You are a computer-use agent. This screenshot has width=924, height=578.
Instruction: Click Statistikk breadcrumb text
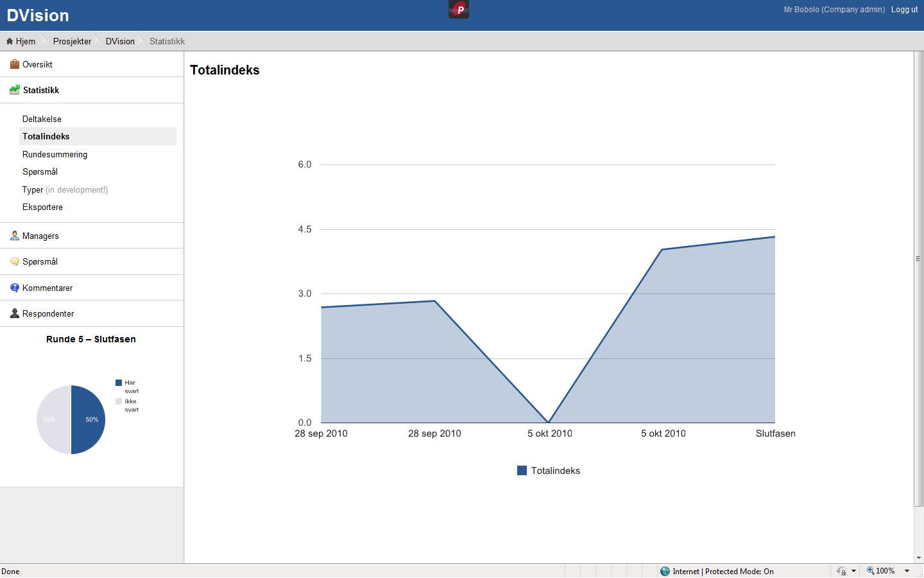(x=167, y=41)
